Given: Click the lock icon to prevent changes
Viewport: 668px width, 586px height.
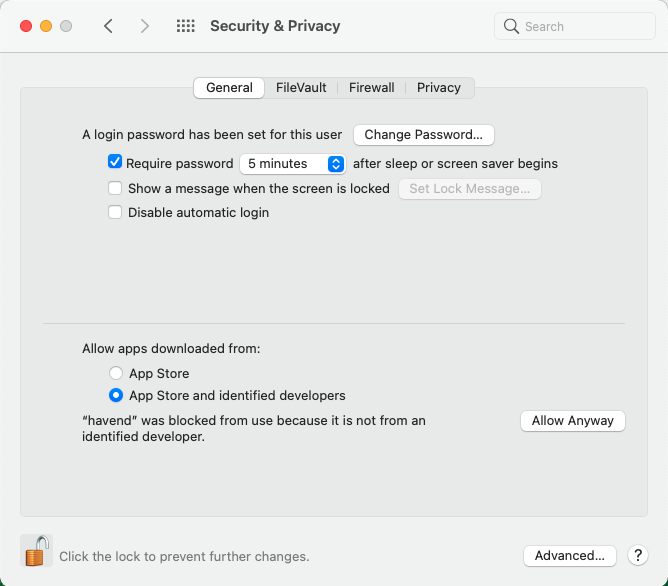Looking at the screenshot, I should click(36, 551).
